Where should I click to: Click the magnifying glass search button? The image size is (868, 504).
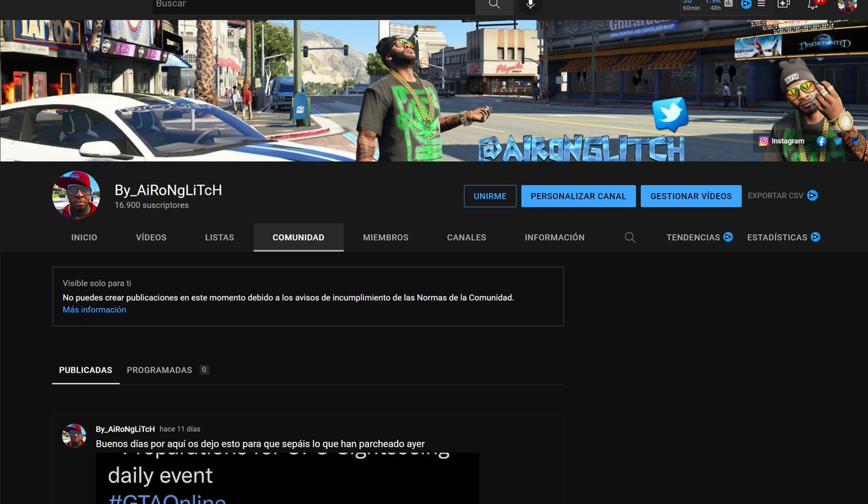(x=494, y=4)
